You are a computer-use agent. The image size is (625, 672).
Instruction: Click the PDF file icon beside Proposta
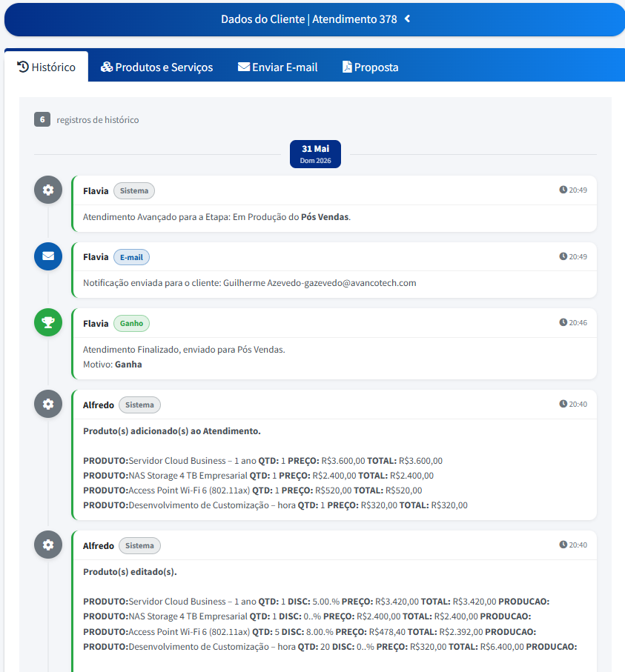(x=347, y=67)
